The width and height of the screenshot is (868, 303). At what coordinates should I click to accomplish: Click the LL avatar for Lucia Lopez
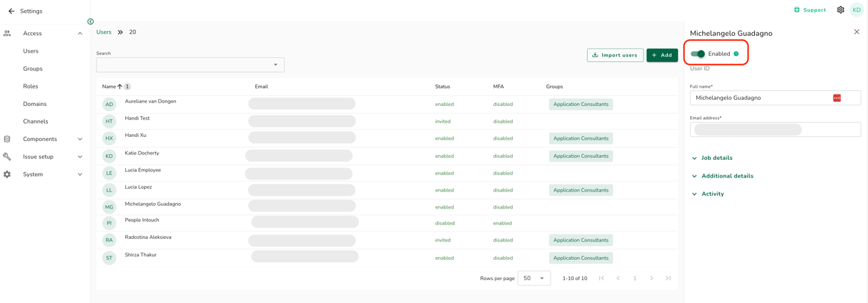(109, 190)
